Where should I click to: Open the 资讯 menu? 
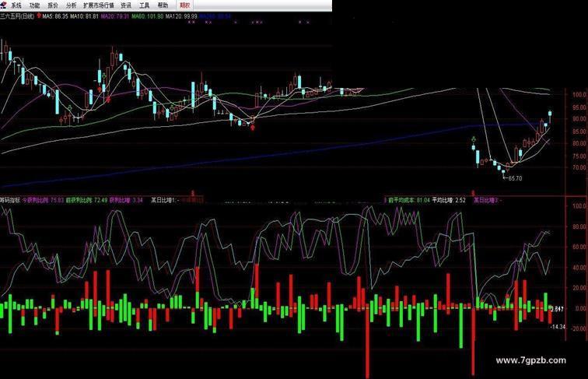click(x=126, y=5)
